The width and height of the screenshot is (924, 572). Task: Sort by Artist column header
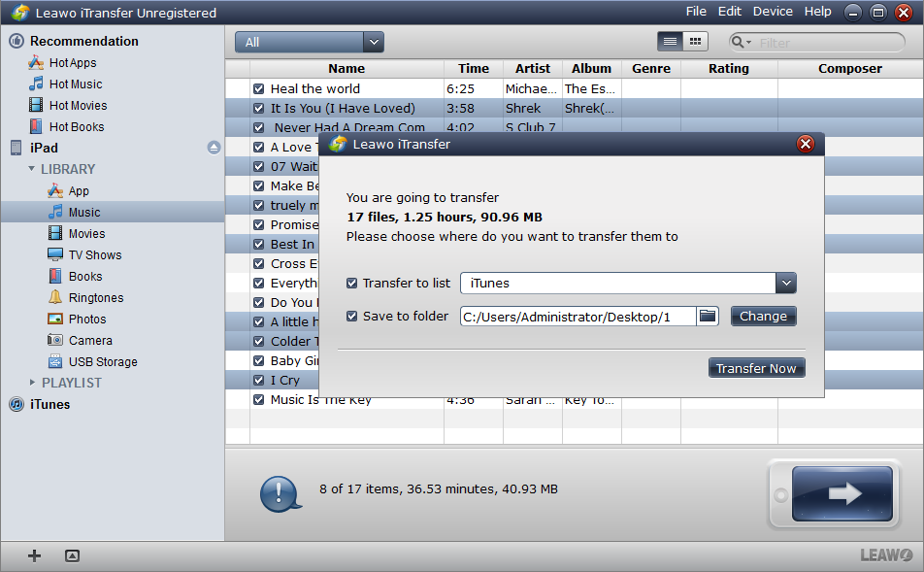[533, 68]
